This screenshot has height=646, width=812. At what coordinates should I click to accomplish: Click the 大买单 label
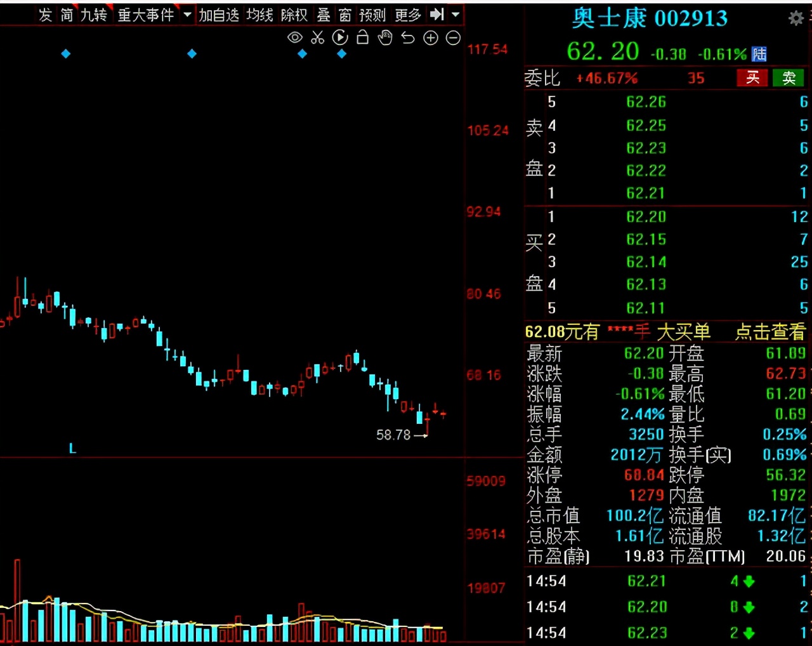[x=684, y=331]
